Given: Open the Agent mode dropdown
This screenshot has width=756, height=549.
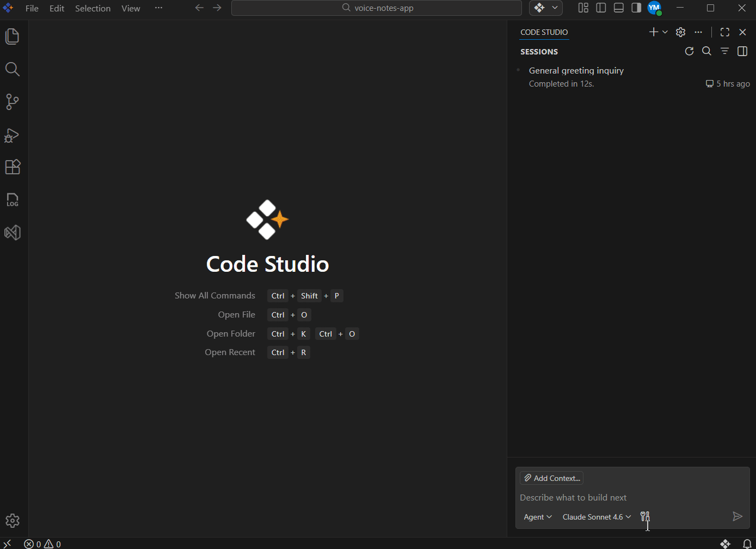Looking at the screenshot, I should click(538, 517).
